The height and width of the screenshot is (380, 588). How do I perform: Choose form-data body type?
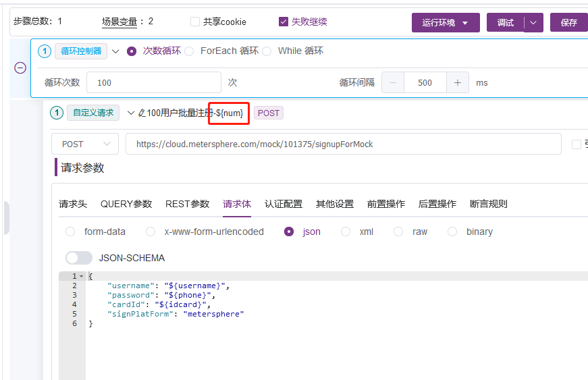tap(70, 232)
